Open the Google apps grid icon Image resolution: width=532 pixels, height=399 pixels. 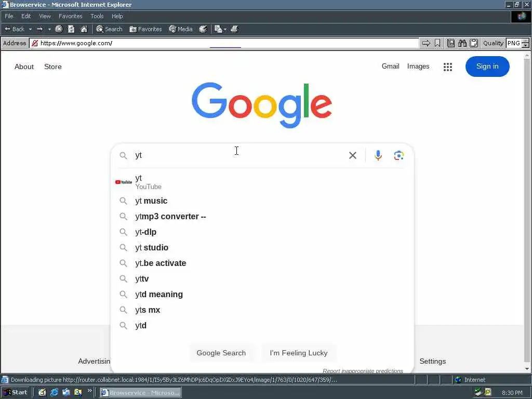pyautogui.click(x=447, y=67)
